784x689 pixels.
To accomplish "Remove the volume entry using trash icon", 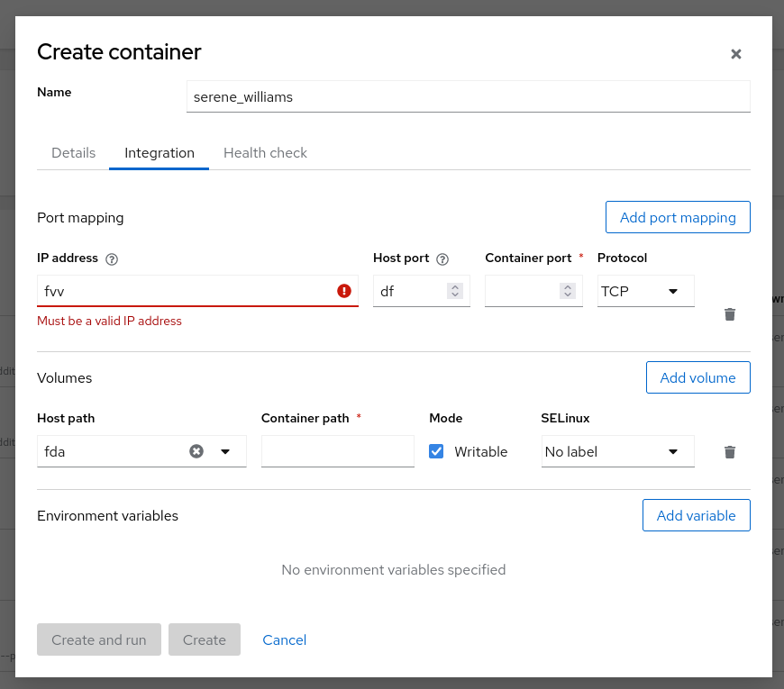I will pyautogui.click(x=729, y=451).
